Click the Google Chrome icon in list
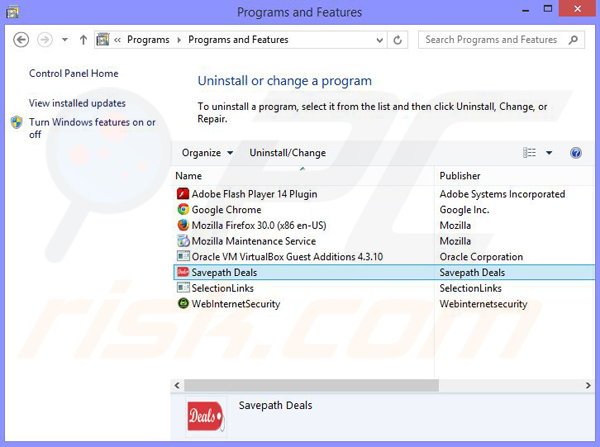Viewport: 600px width, 447px height. click(x=183, y=209)
